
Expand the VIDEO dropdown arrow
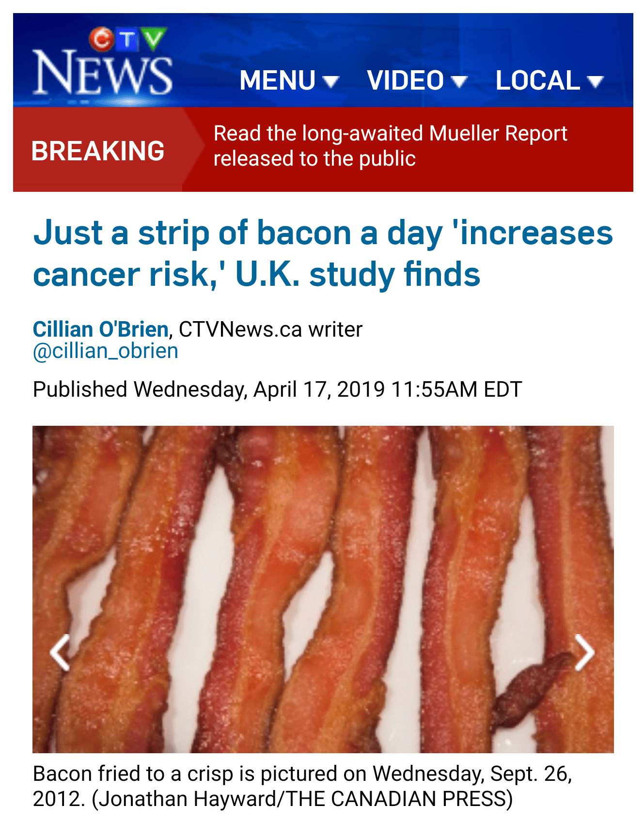(458, 81)
